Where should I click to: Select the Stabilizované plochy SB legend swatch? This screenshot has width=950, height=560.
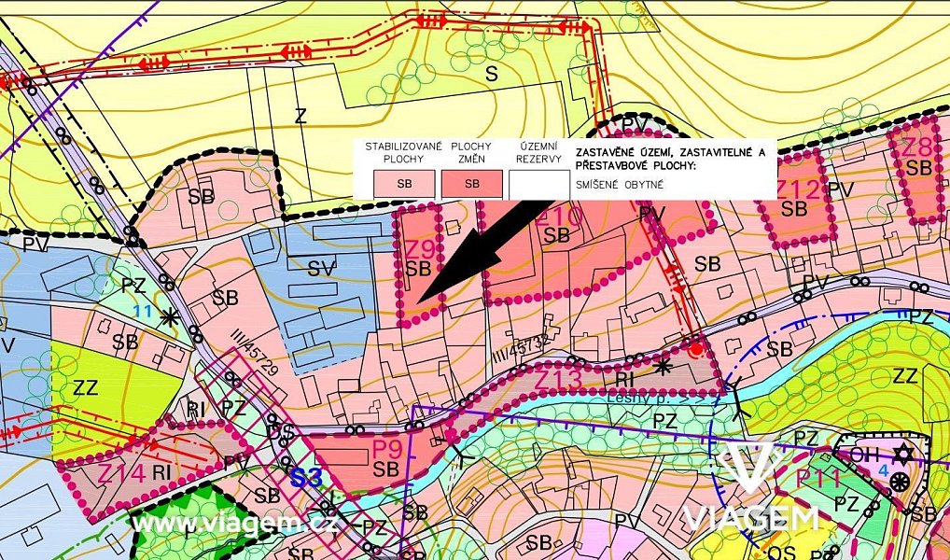[x=404, y=184]
